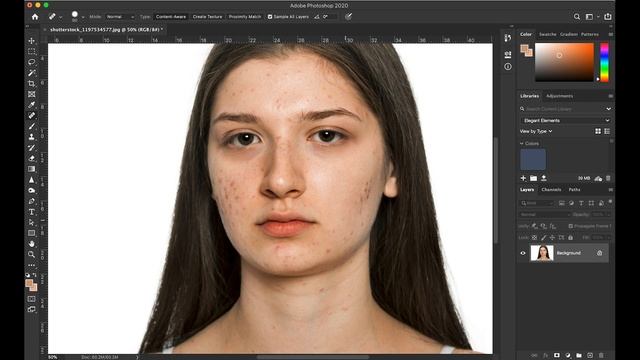Click the rainbow hue slider in Color panel
The height and width of the screenshot is (360, 640).
tap(604, 63)
